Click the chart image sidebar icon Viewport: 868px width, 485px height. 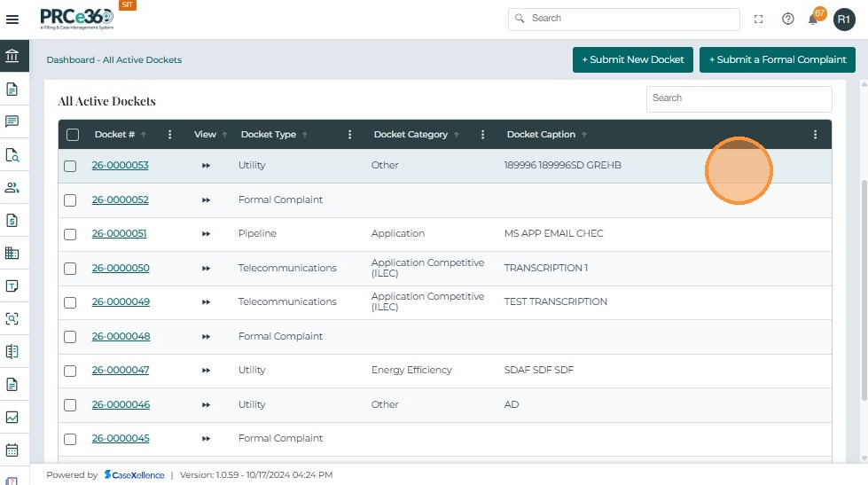[12, 417]
